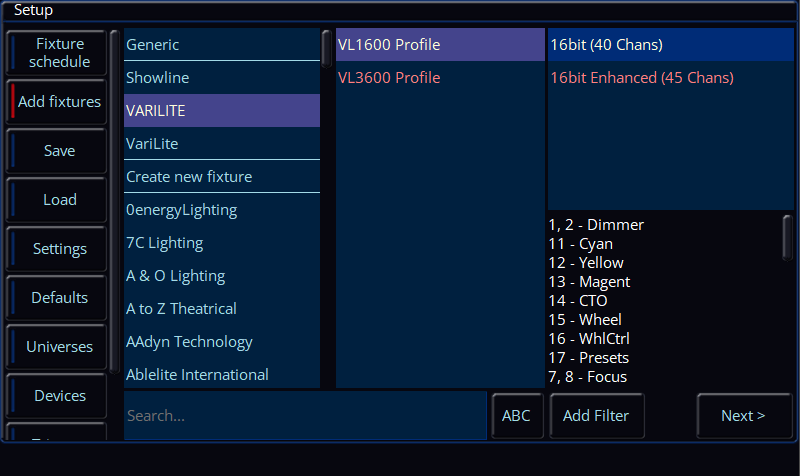Click the '1, 2 - Dimmer' channel line
This screenshot has width=800, height=476.
click(x=596, y=225)
